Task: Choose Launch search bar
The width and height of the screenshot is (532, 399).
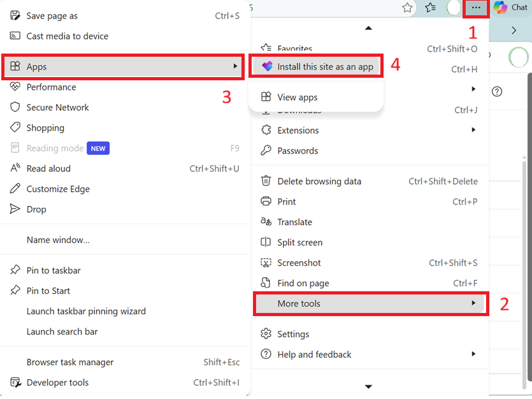Action: (126, 331)
